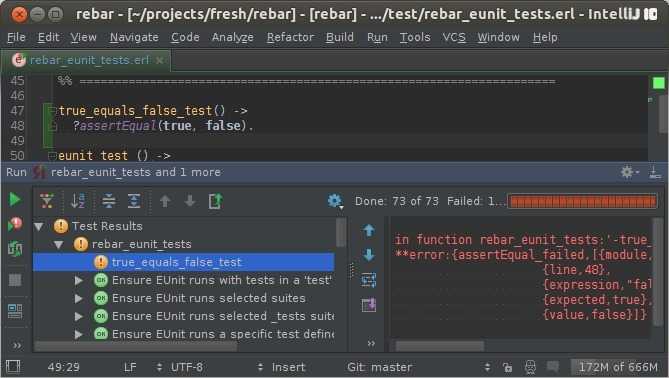Image resolution: width=669 pixels, height=378 pixels.
Task: Open the File menu
Action: pos(16,38)
